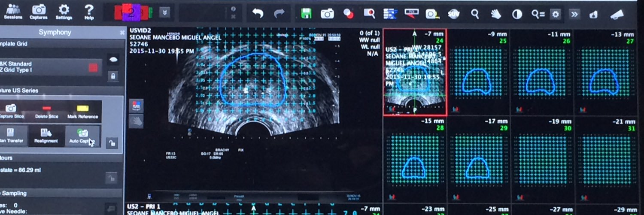Click the 'state = 86.29 ml' volume text
The width and height of the screenshot is (644, 215).
[21, 170]
